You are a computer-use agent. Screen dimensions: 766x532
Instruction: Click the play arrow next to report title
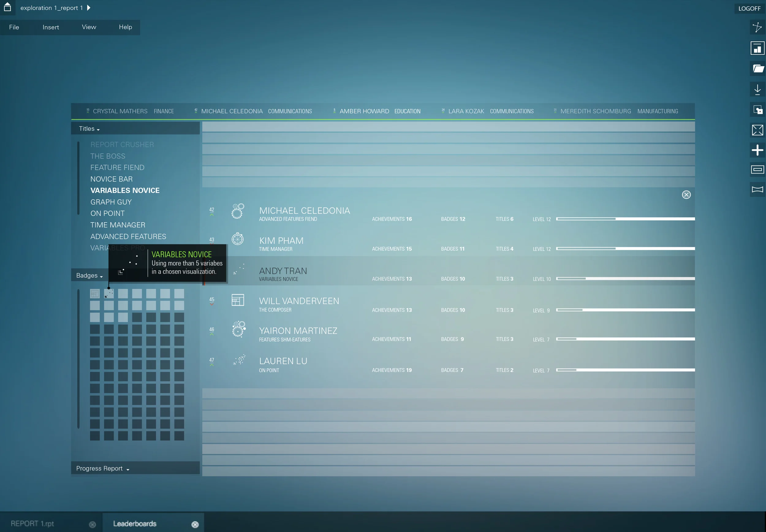pos(89,8)
